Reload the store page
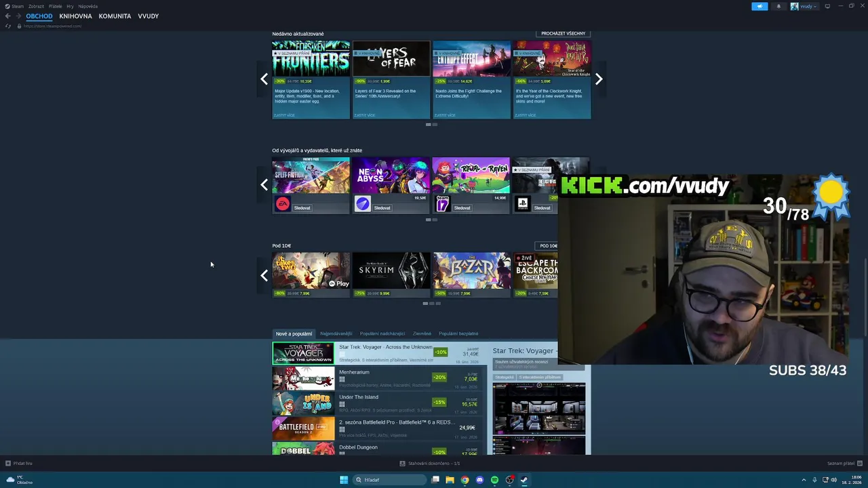This screenshot has width=868, height=488. click(x=8, y=26)
